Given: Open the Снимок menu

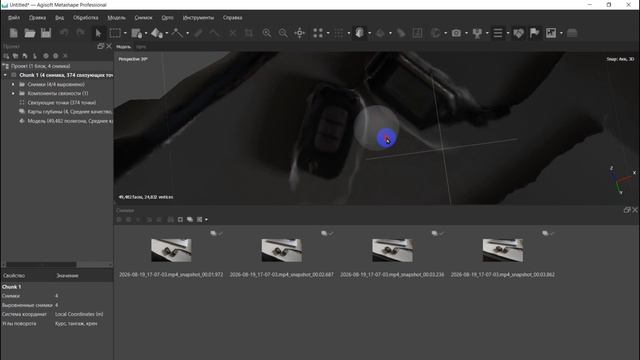Looking at the screenshot, I should pyautogui.click(x=143, y=18).
